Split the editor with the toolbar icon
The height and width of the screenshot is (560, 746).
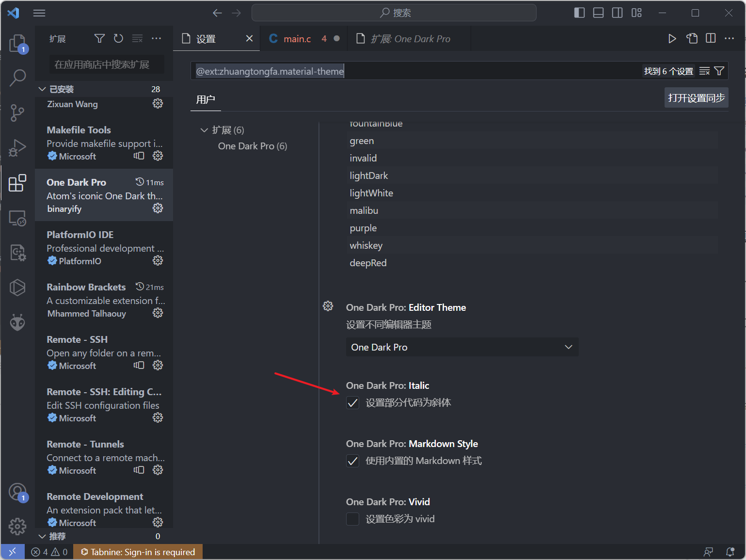click(711, 38)
